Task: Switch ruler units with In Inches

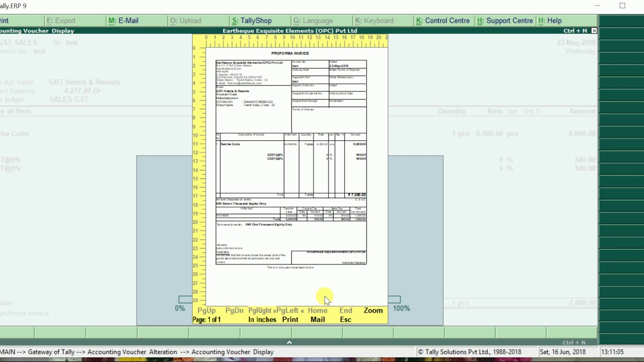Action: [262, 319]
